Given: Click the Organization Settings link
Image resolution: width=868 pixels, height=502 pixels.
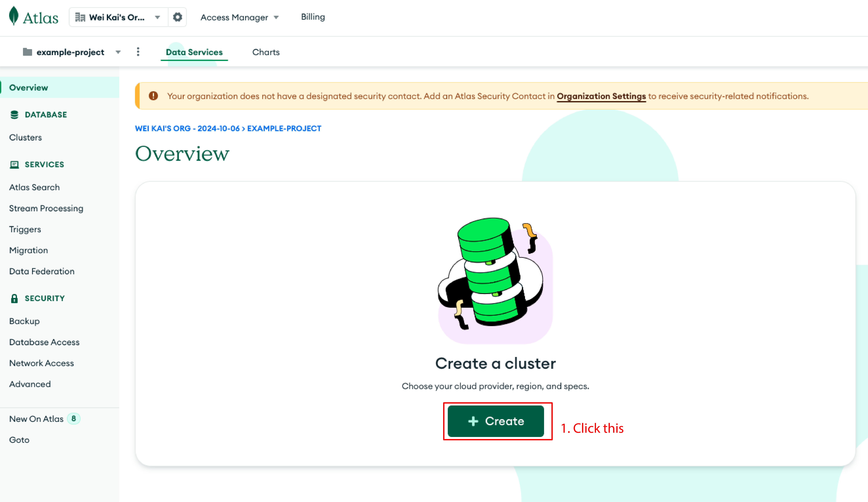Looking at the screenshot, I should (601, 96).
